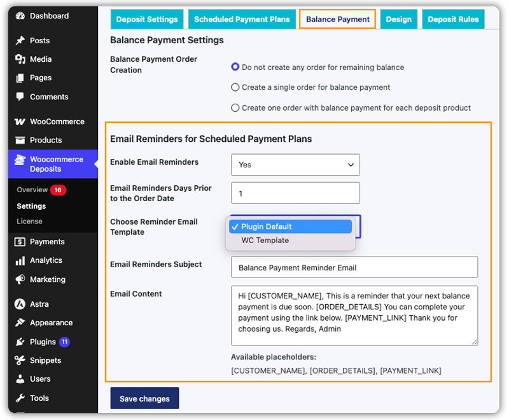Go to Tools menu link
This screenshot has height=420, width=509.
(39, 398)
